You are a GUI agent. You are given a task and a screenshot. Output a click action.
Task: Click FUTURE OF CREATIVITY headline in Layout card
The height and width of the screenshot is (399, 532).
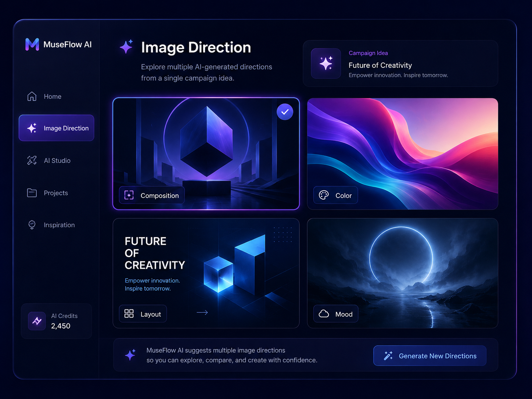[155, 253]
